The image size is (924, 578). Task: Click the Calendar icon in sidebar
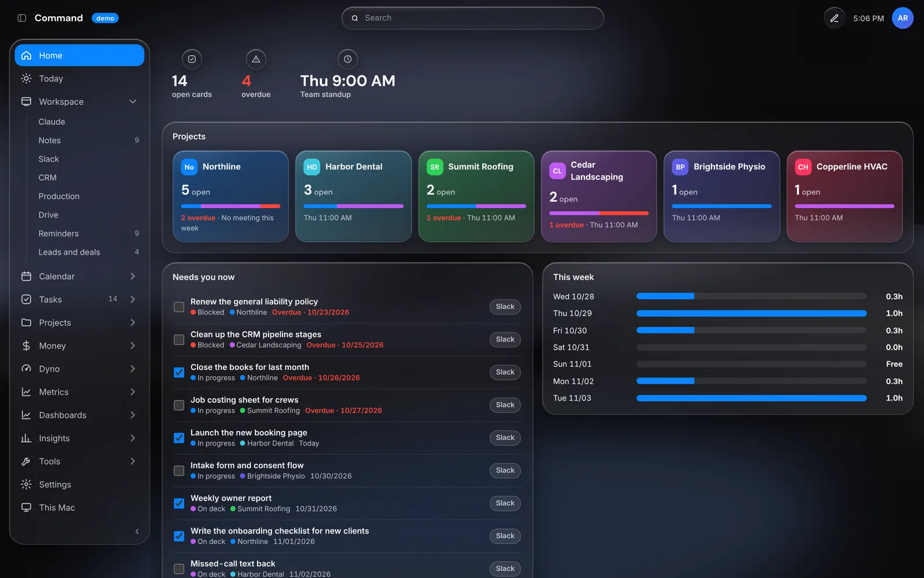[26, 276]
